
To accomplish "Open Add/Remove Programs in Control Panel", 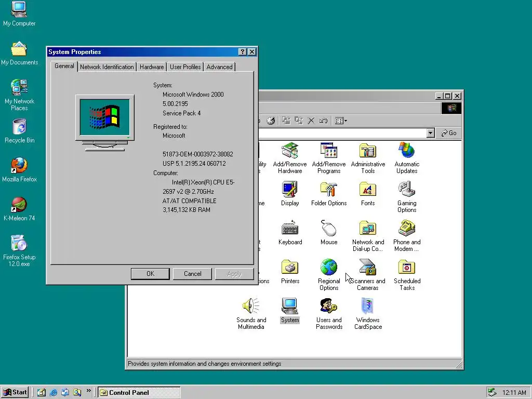I will click(329, 158).
